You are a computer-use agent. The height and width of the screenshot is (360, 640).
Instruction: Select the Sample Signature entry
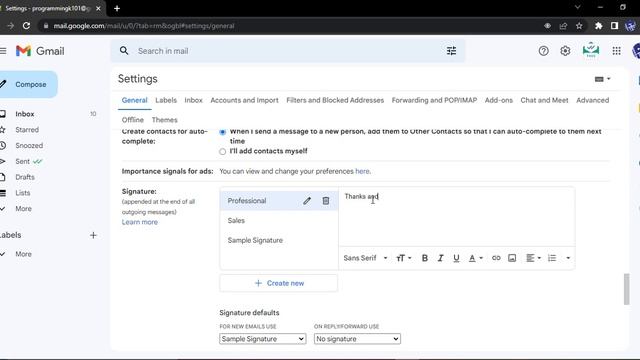click(279, 240)
